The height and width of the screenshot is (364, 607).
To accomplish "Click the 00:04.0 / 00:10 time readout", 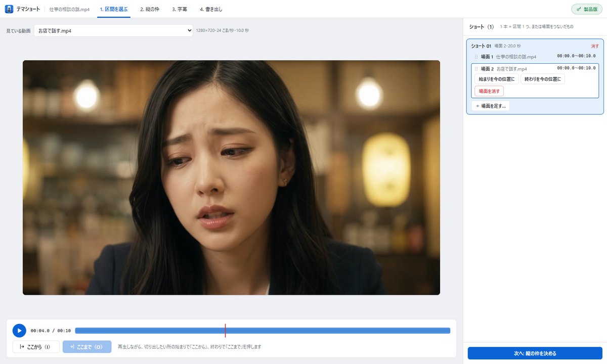I will (x=51, y=331).
